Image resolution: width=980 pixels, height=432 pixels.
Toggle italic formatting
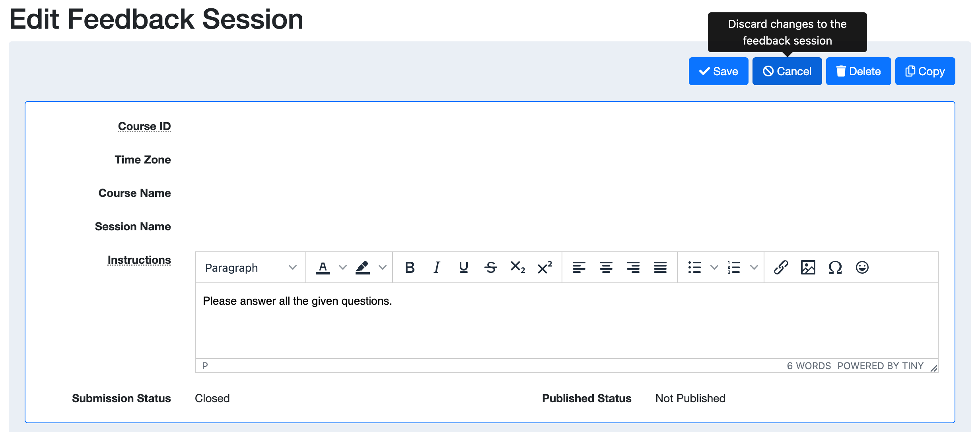437,268
